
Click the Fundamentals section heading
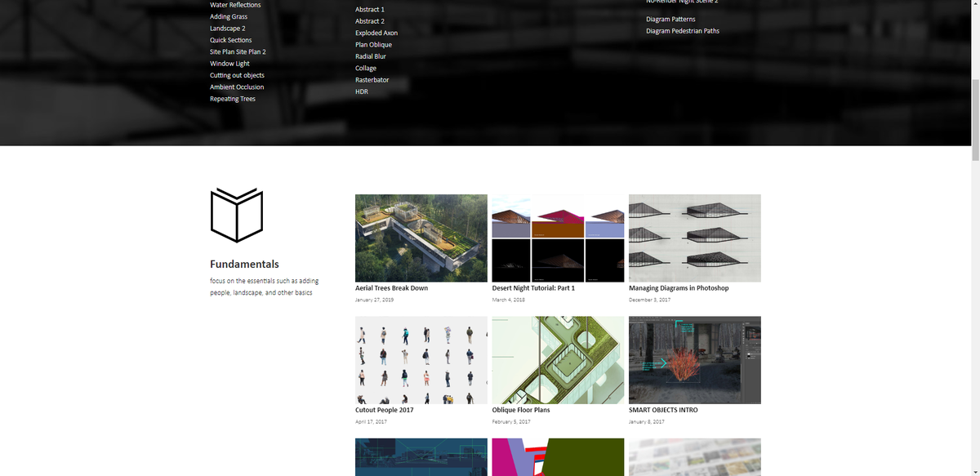click(x=244, y=265)
